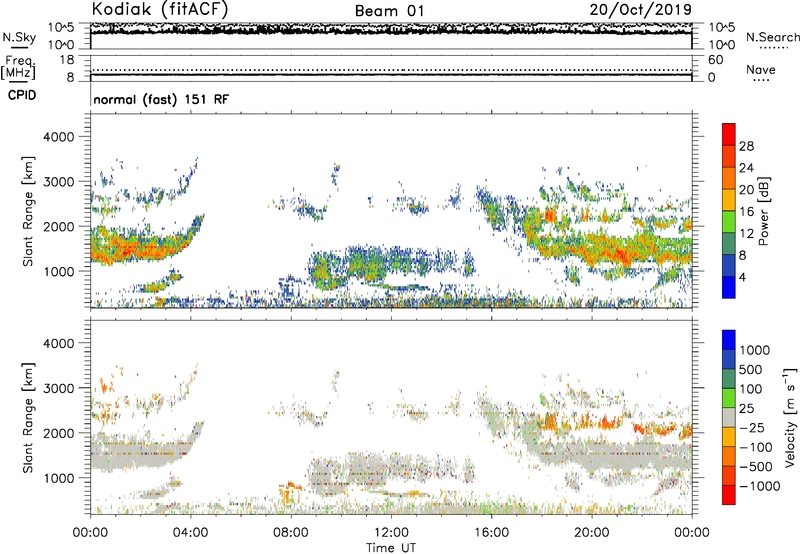This screenshot has width=800, height=554.
Task: Select the 'CPID' label
Action: pos(22,95)
